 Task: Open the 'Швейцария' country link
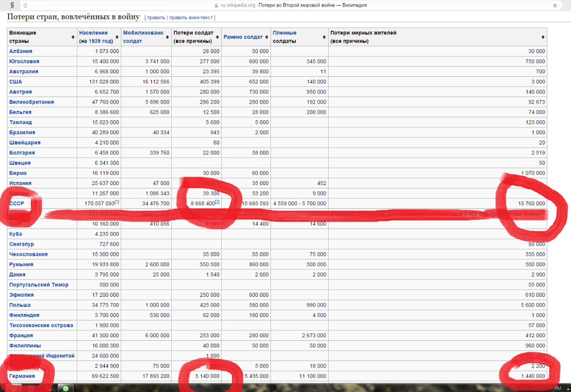(x=25, y=143)
